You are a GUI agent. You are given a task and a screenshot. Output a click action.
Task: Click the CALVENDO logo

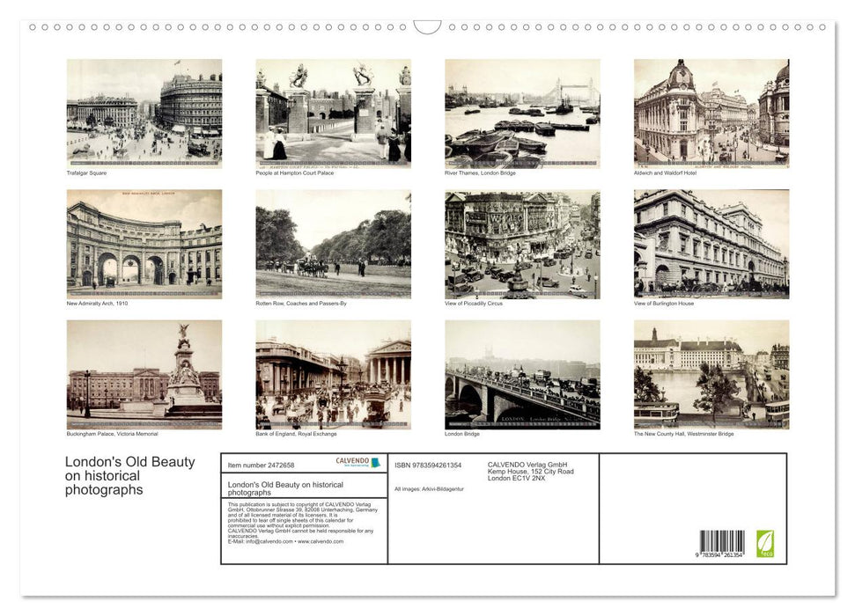click(x=357, y=462)
